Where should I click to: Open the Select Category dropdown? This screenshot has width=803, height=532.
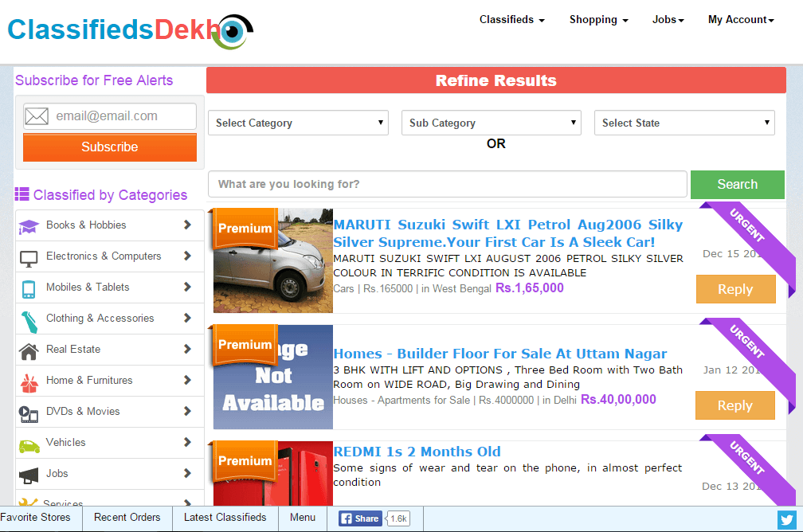coord(298,123)
